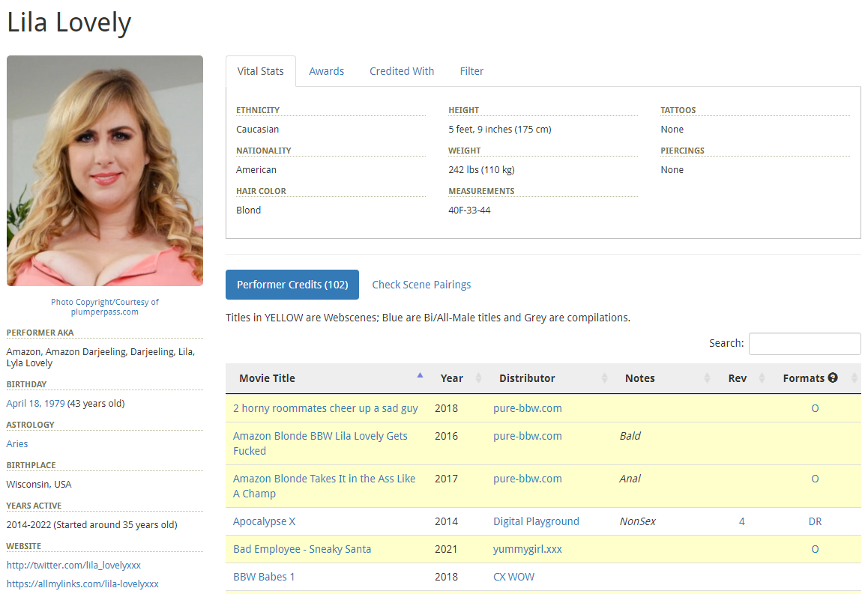Open the Vital Stats tab

pyautogui.click(x=260, y=71)
